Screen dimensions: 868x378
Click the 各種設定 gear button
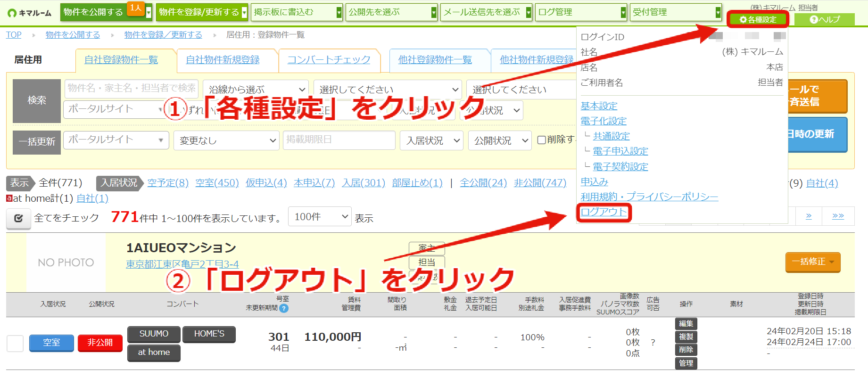pos(758,19)
